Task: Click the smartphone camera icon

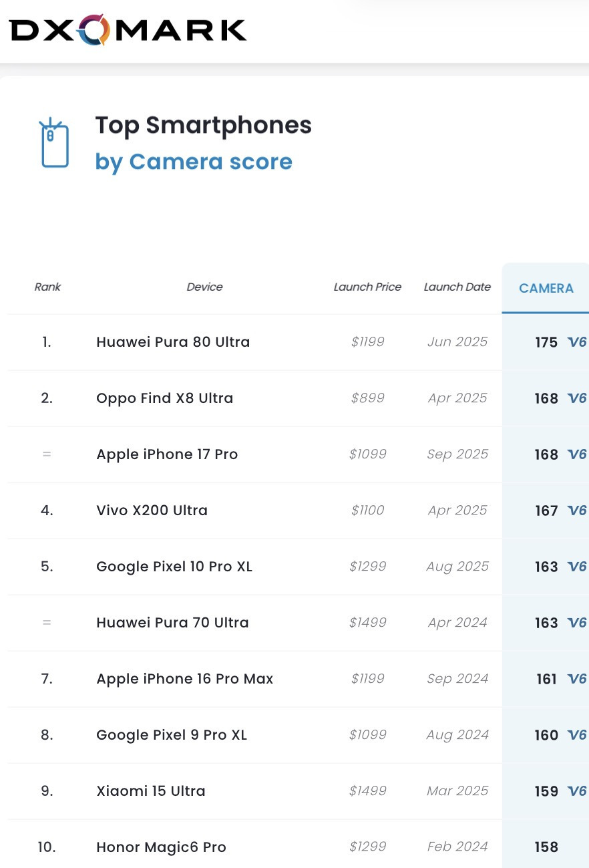Action: click(x=55, y=143)
